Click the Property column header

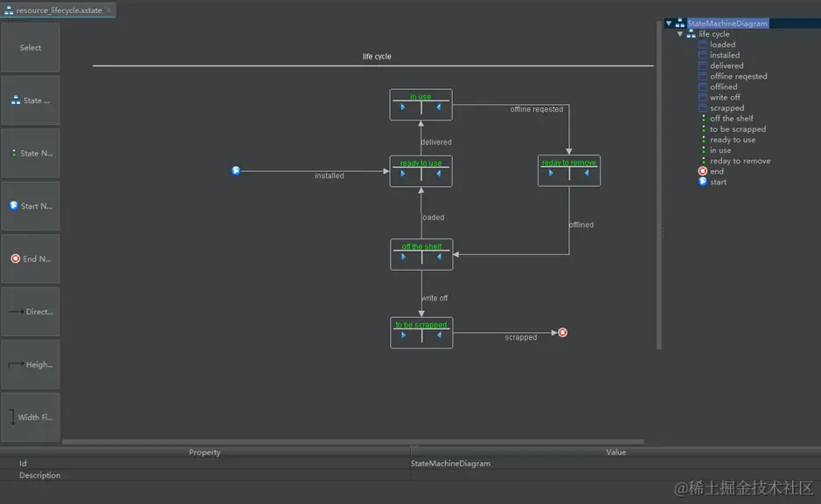click(x=205, y=452)
